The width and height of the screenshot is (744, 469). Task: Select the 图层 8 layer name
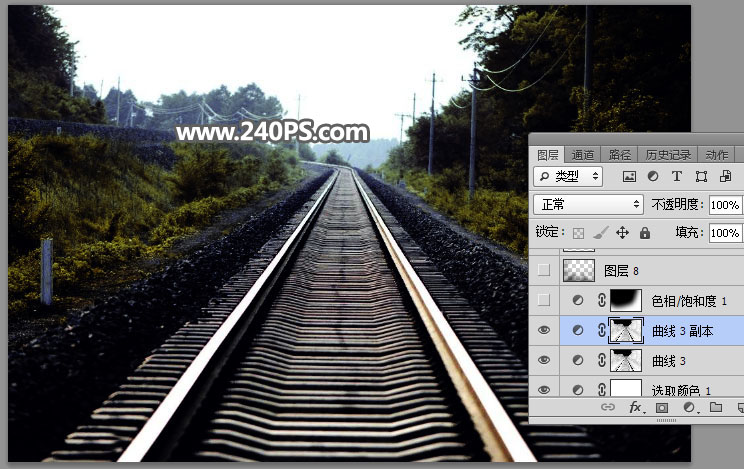[621, 271]
